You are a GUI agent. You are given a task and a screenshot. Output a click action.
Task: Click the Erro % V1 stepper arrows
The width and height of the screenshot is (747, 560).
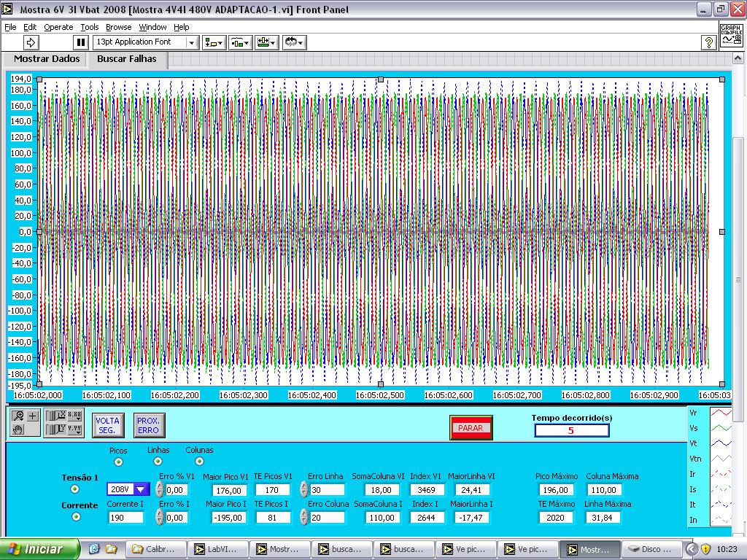point(160,489)
